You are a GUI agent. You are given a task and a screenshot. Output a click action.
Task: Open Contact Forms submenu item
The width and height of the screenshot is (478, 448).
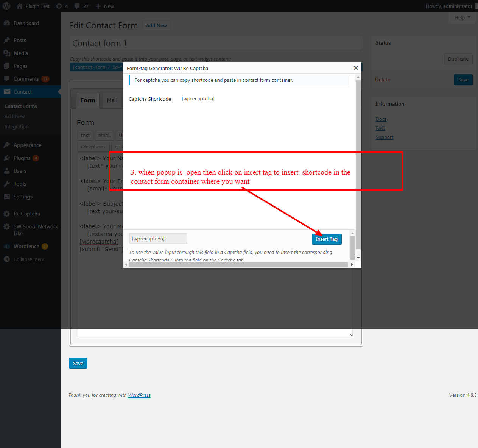coord(21,106)
